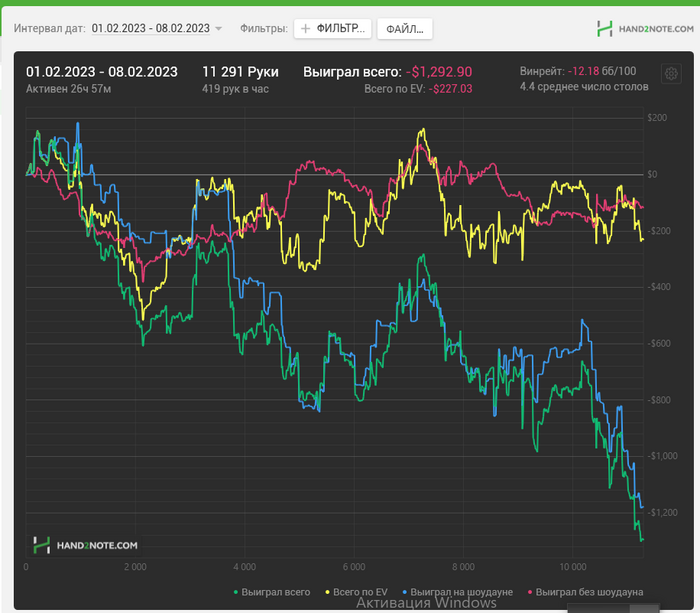
Task: Click the $0 baseline axis label
Action: click(x=652, y=175)
